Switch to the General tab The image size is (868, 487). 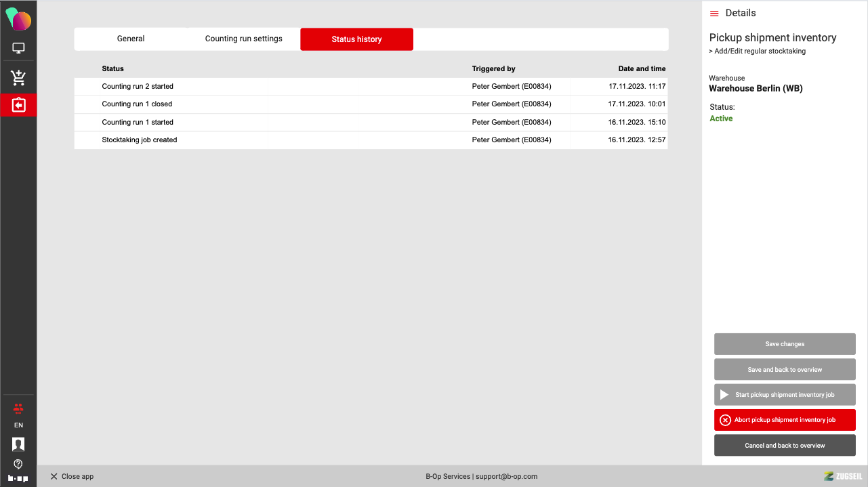coord(131,39)
